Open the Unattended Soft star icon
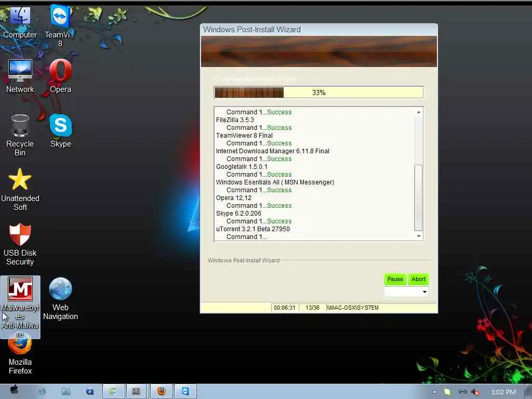 (20, 189)
